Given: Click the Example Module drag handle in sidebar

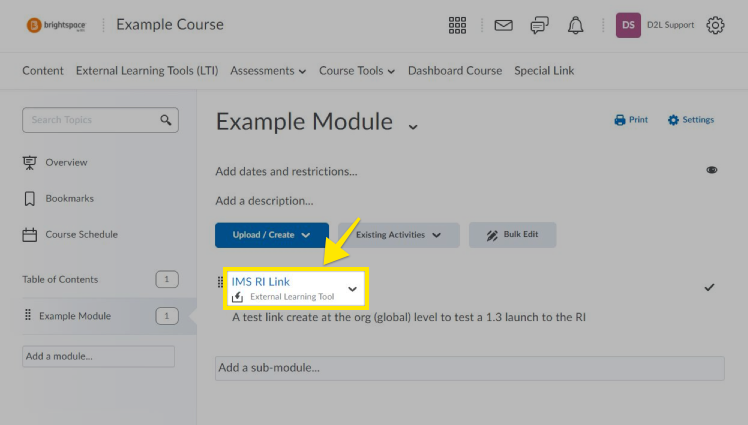Looking at the screenshot, I should (28, 315).
